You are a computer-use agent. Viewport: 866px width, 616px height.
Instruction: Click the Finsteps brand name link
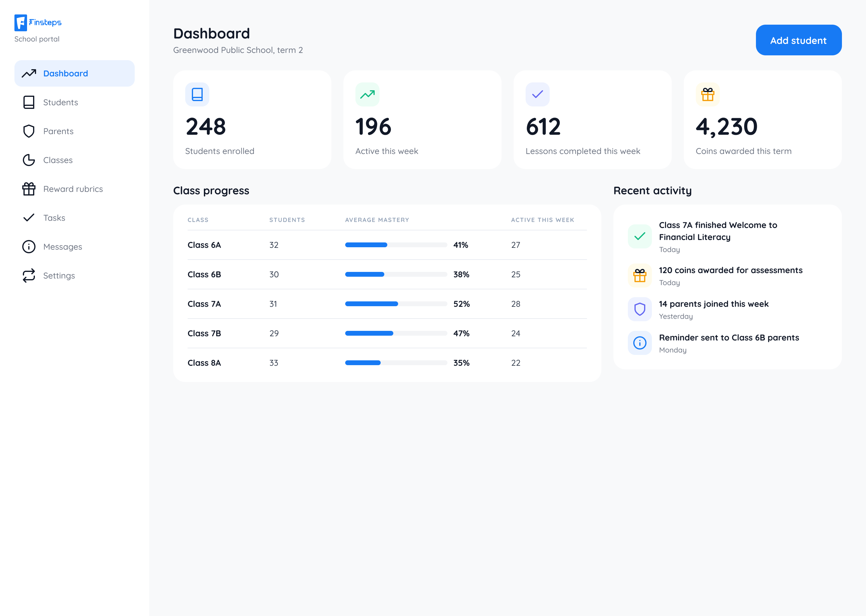click(45, 22)
